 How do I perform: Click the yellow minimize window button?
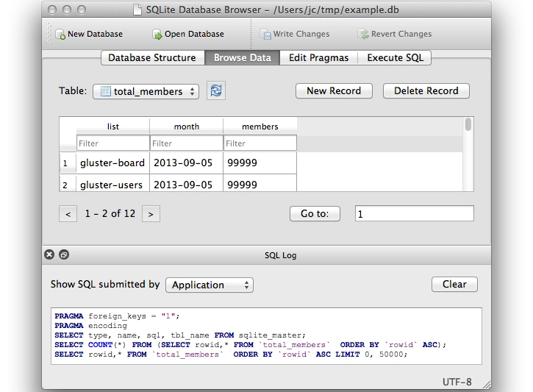[x=67, y=10]
